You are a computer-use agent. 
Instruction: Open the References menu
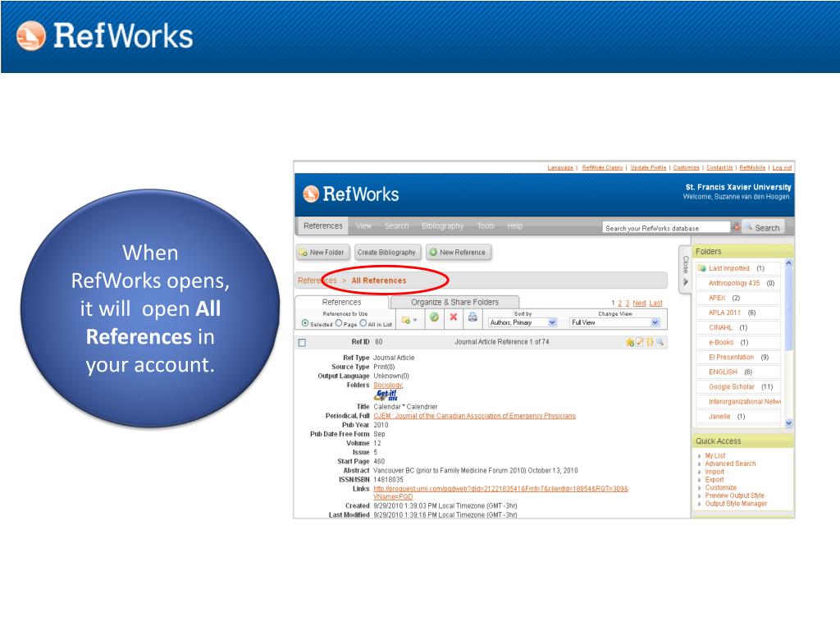323,226
